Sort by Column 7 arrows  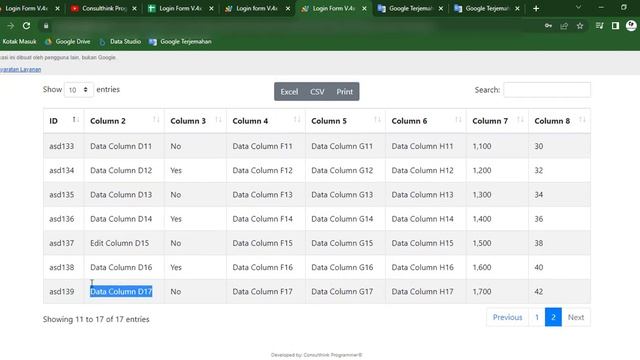(520, 120)
